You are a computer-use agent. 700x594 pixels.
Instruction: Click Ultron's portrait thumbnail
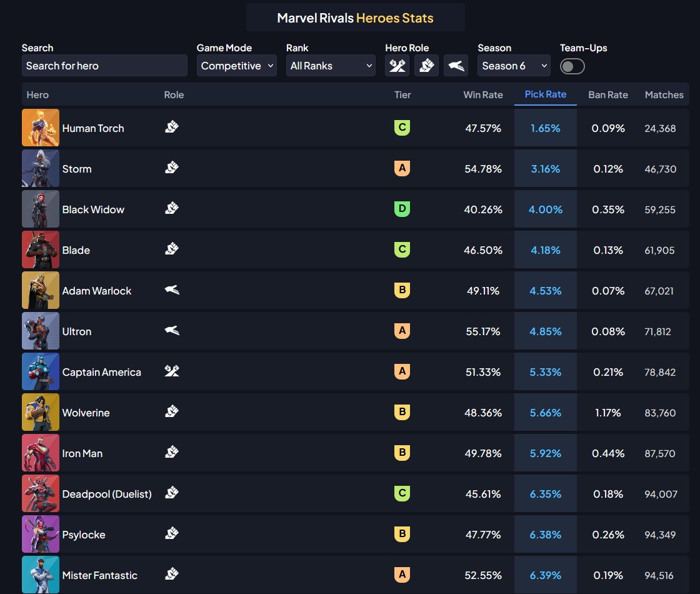tap(41, 331)
